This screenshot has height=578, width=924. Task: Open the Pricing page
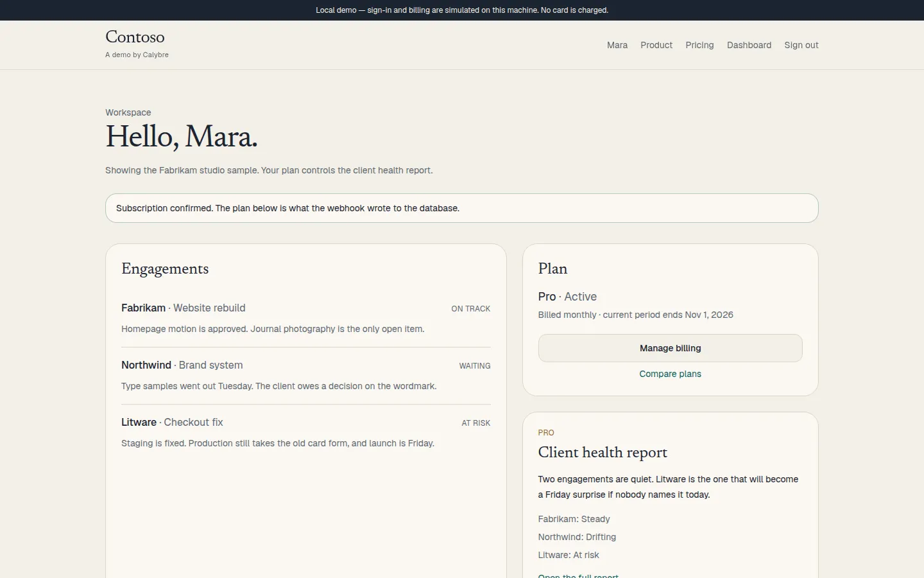699,45
